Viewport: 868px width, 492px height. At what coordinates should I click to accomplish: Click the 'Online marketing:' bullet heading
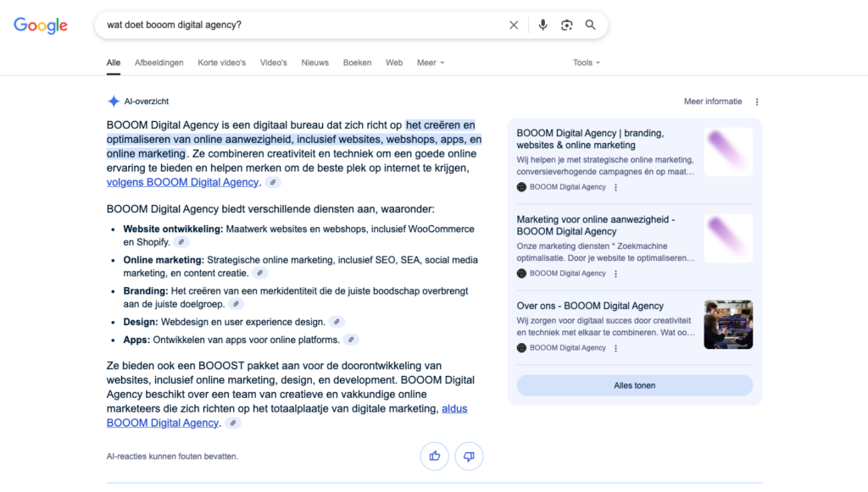click(x=164, y=260)
